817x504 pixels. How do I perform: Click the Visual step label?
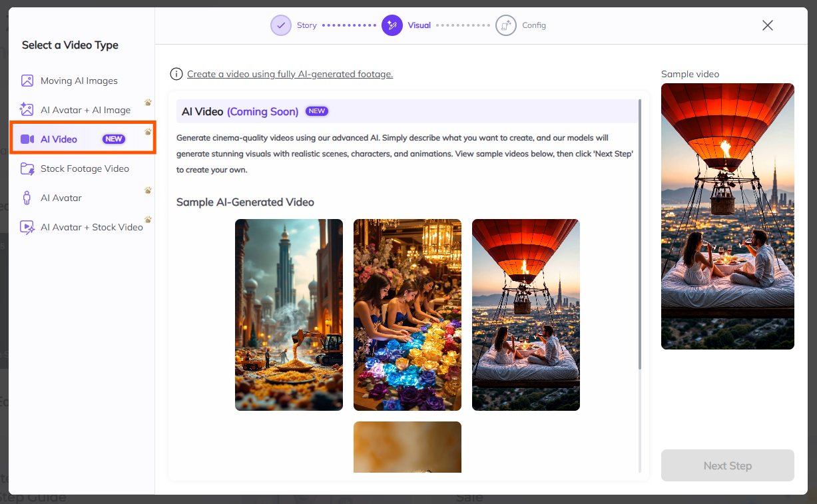point(419,25)
